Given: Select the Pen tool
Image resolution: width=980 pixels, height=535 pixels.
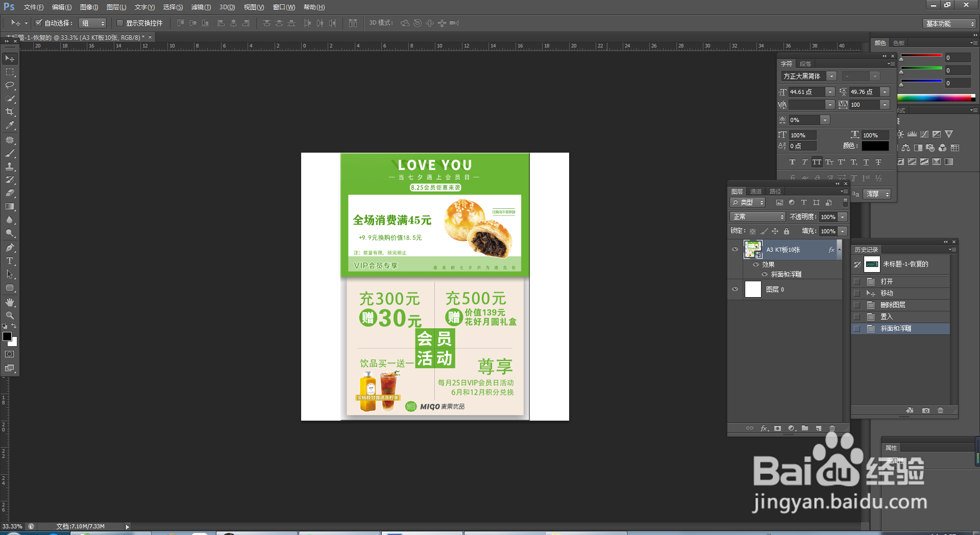Looking at the screenshot, I should click(10, 248).
